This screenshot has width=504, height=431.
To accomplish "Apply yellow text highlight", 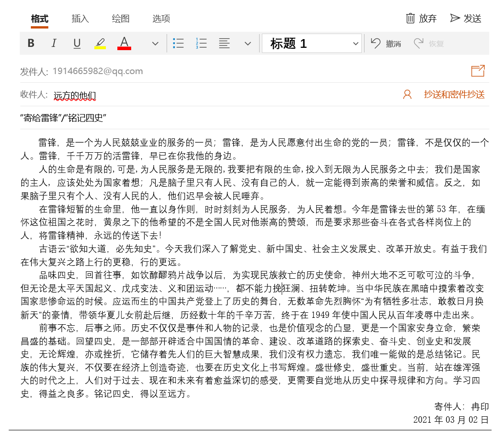I will [x=100, y=44].
